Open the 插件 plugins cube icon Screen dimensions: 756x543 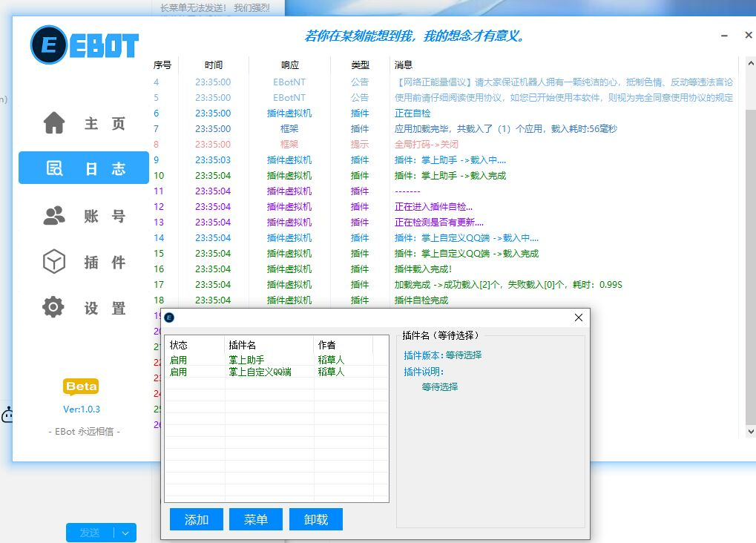pos(52,262)
